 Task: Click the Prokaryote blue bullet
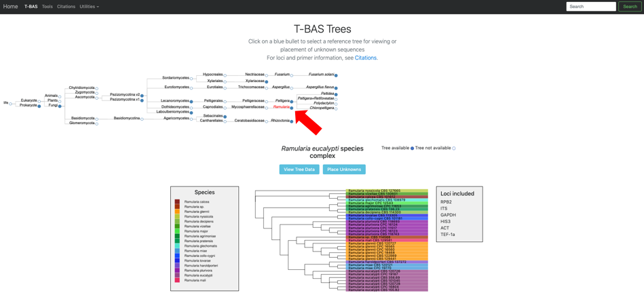tap(39, 106)
